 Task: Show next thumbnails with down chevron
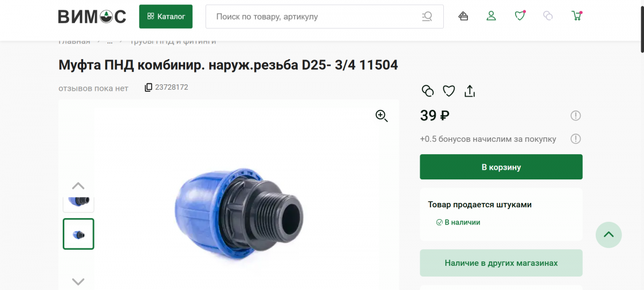tap(78, 281)
